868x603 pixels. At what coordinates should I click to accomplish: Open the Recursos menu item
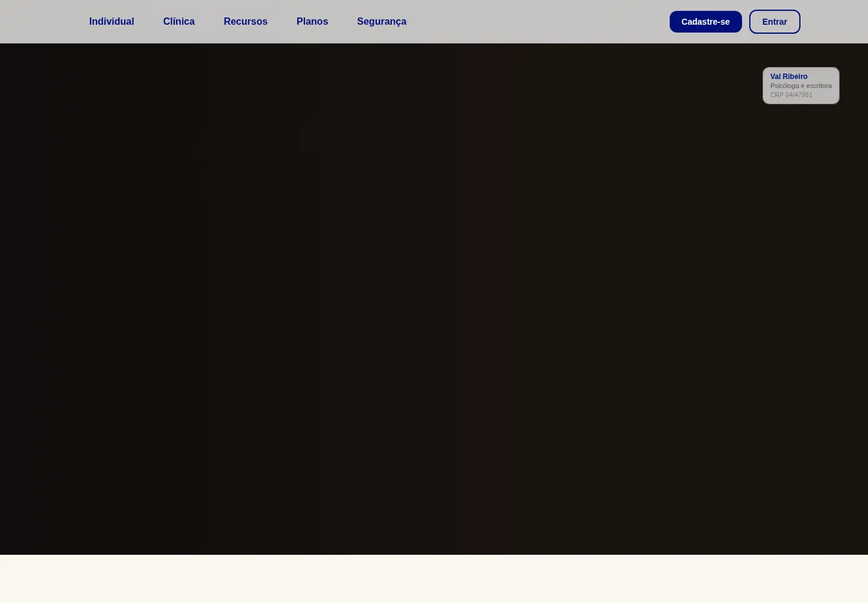click(245, 22)
